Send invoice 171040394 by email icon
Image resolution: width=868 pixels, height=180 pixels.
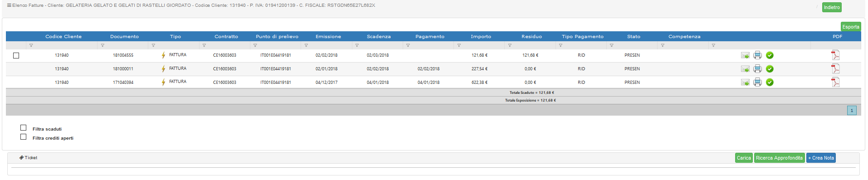(x=745, y=83)
